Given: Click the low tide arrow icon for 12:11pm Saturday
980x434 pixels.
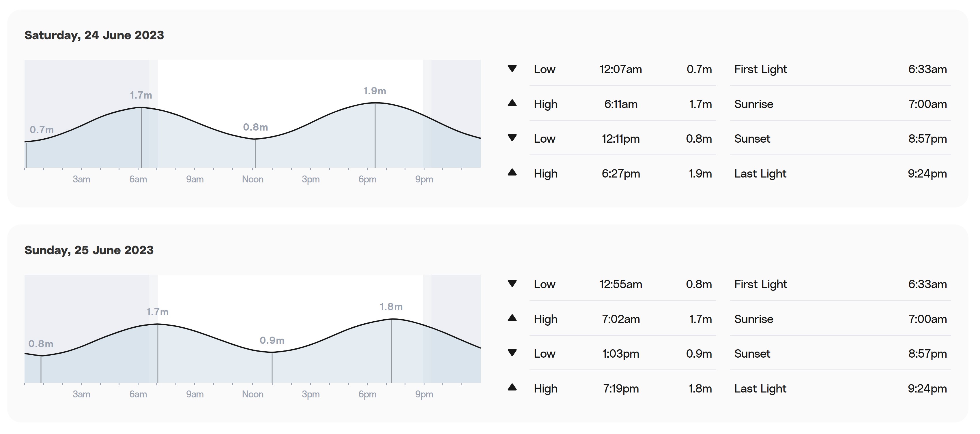Looking at the screenshot, I should tap(512, 137).
